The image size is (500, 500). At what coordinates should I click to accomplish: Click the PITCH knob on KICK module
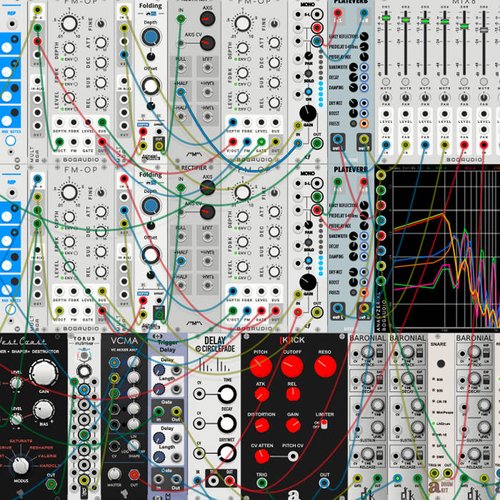pyautogui.click(x=261, y=366)
